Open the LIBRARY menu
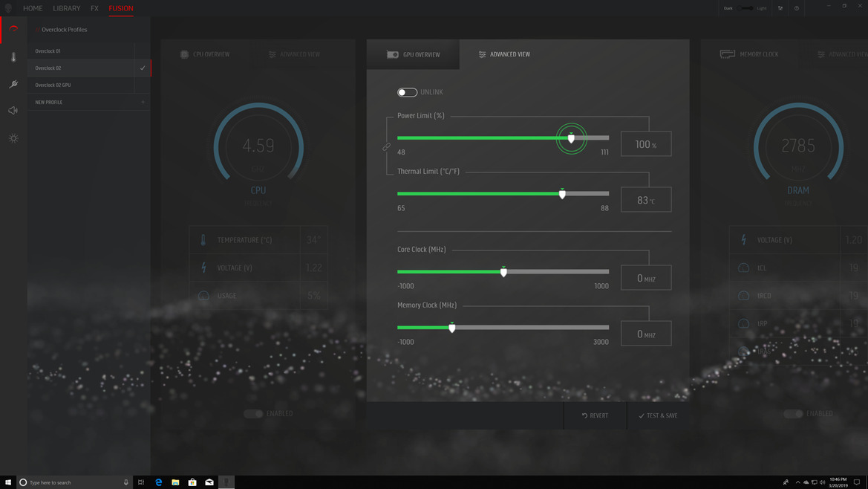868x489 pixels. (x=66, y=8)
